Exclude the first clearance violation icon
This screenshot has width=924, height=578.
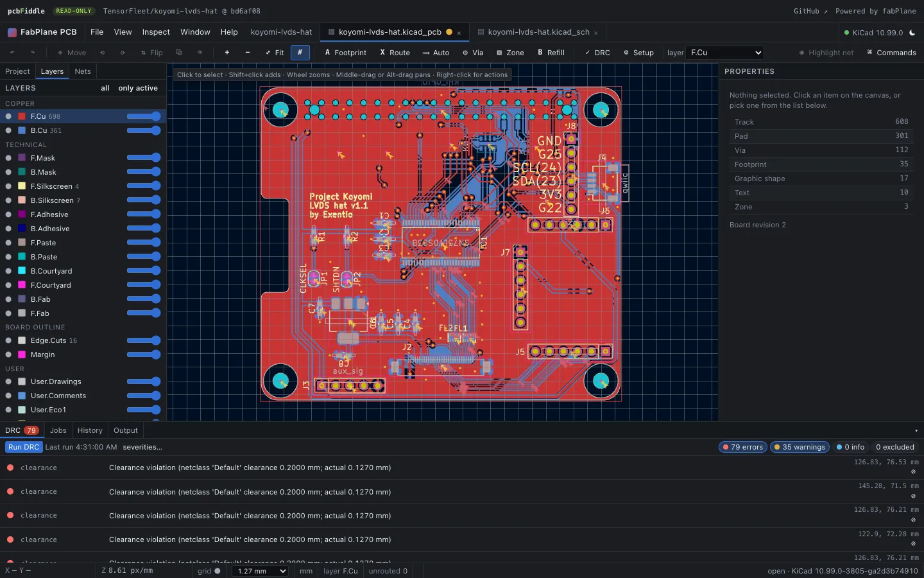[913, 472]
